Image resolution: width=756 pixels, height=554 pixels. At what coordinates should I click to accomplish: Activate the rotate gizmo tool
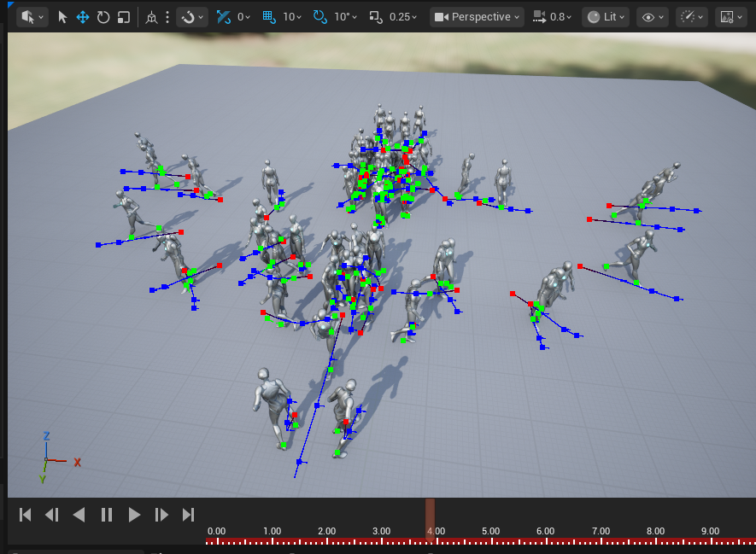tap(103, 17)
